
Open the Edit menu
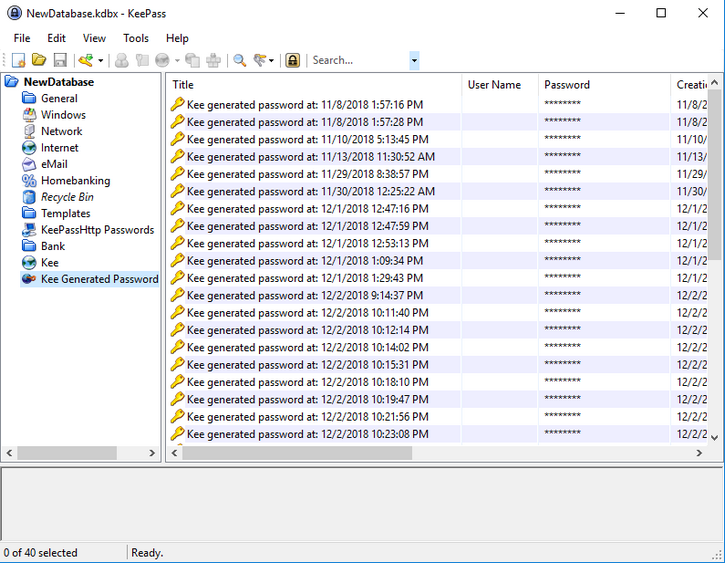[56, 38]
